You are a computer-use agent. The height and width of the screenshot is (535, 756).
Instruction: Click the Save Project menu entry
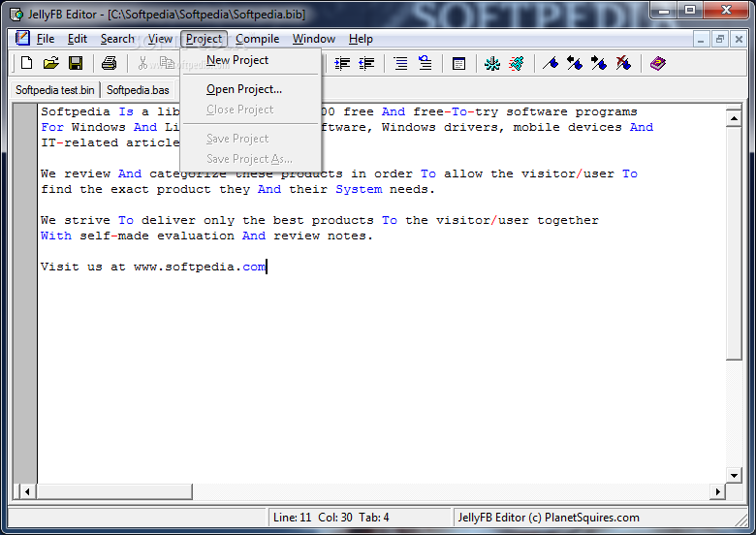(250, 139)
